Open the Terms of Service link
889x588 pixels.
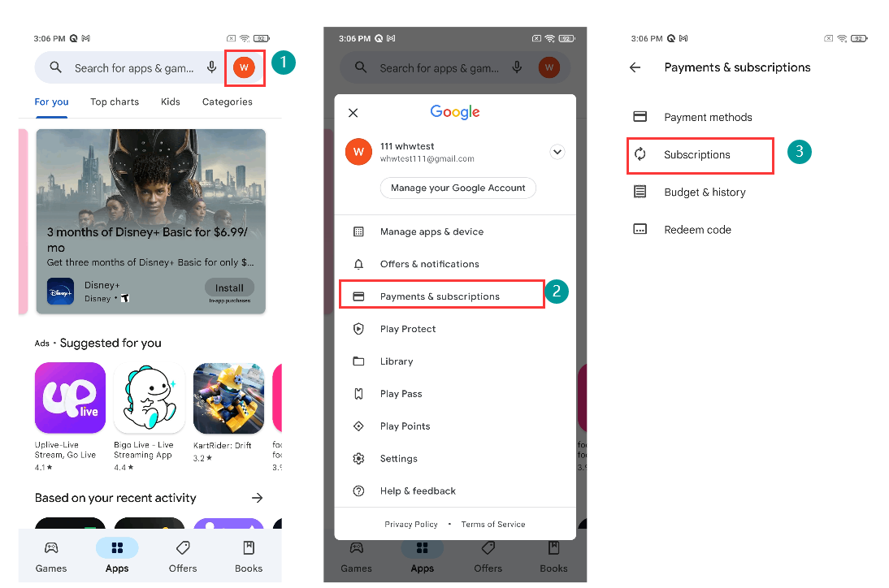[493, 525]
